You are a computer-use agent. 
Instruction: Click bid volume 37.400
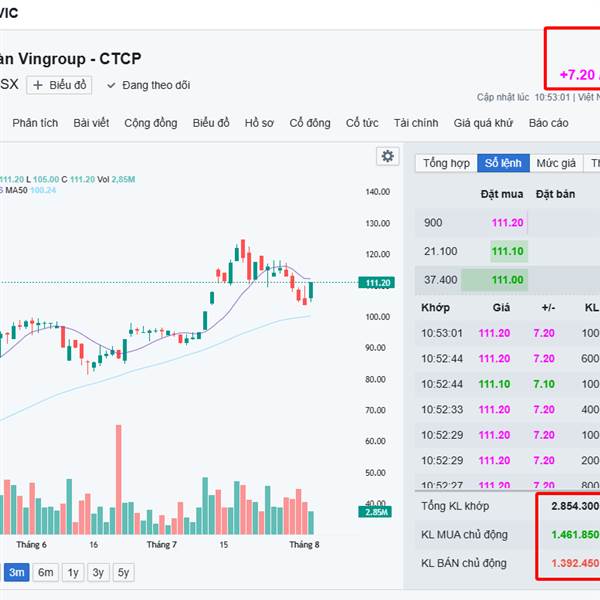(x=440, y=280)
